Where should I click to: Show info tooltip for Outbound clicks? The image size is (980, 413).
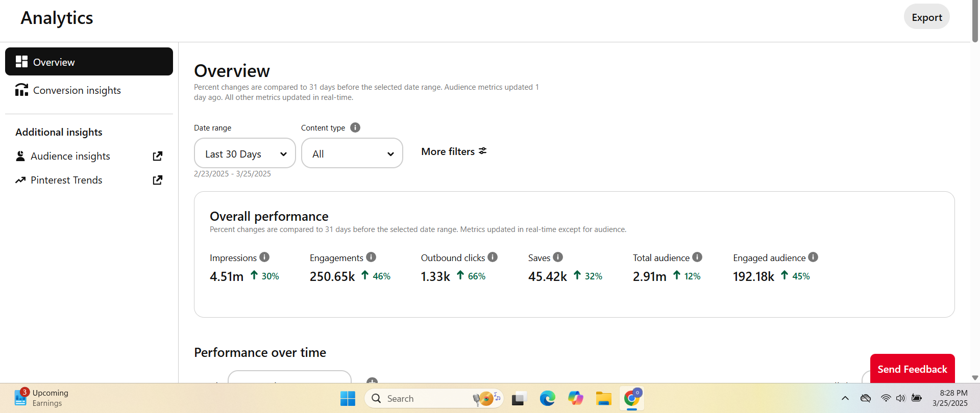point(493,257)
